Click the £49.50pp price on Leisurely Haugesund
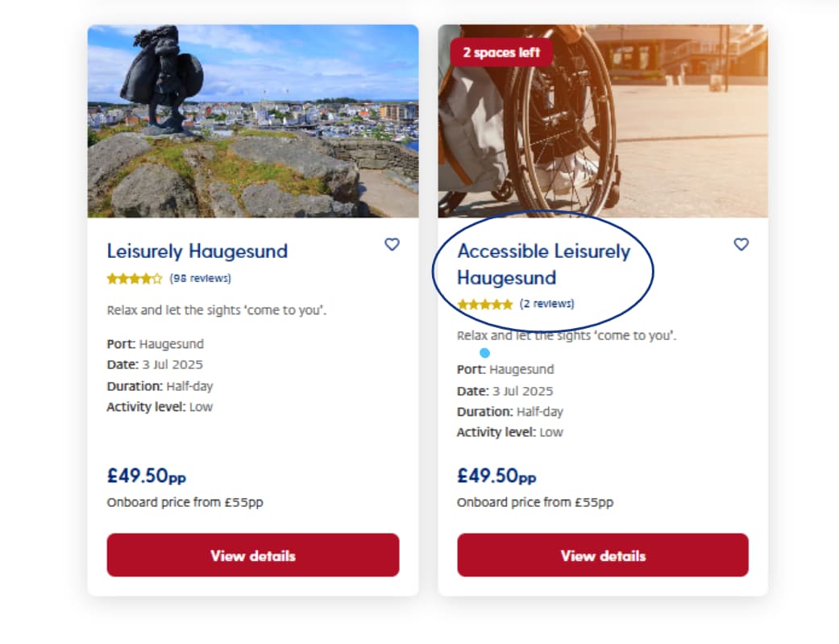 point(147,476)
